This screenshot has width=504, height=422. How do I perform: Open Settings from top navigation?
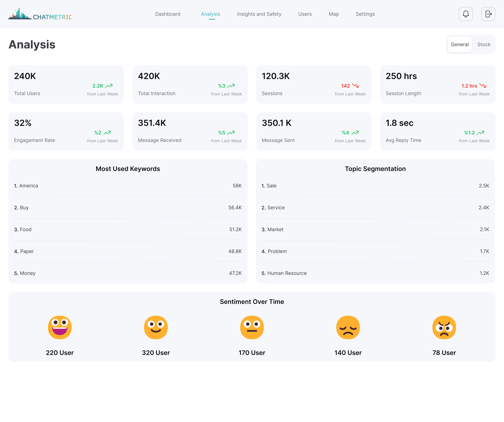click(365, 14)
